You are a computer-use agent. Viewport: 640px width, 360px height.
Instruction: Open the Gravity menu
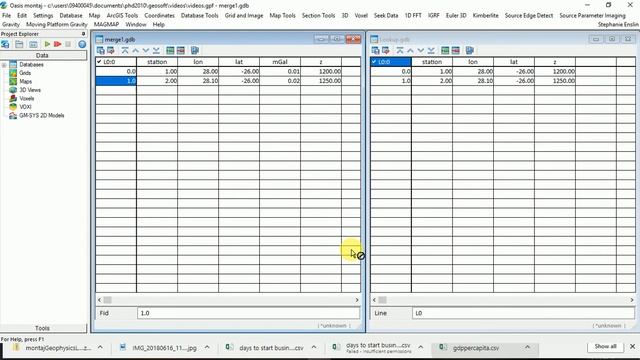point(11,24)
